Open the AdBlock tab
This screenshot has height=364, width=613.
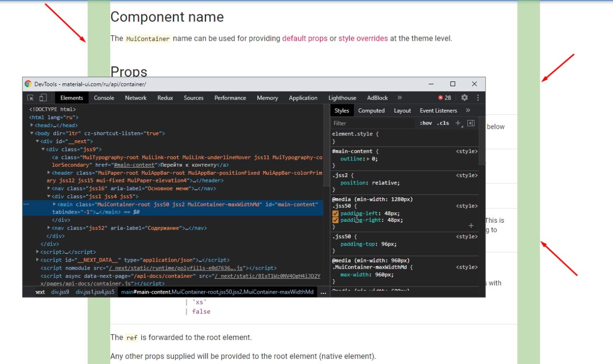click(x=377, y=98)
